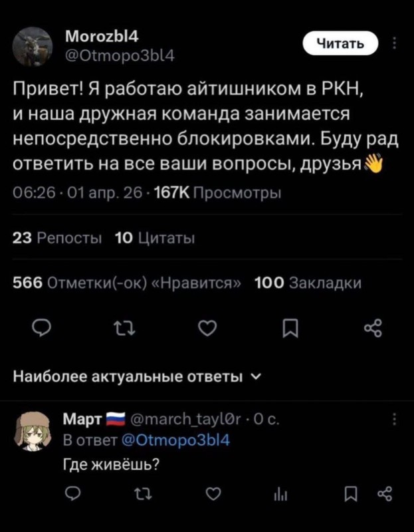
Task: Share Март's reply
Action: click(384, 493)
